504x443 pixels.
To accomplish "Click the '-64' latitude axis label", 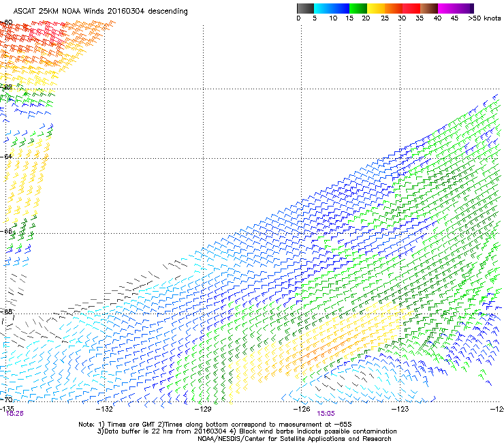I will tap(6, 156).
